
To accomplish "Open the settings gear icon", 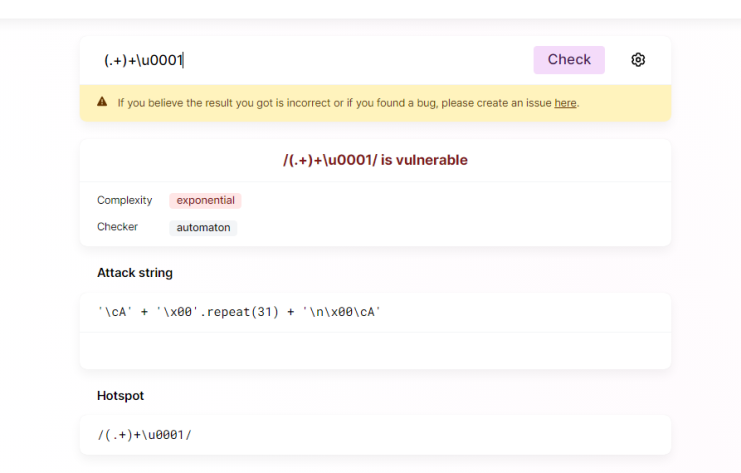I will click(x=638, y=60).
